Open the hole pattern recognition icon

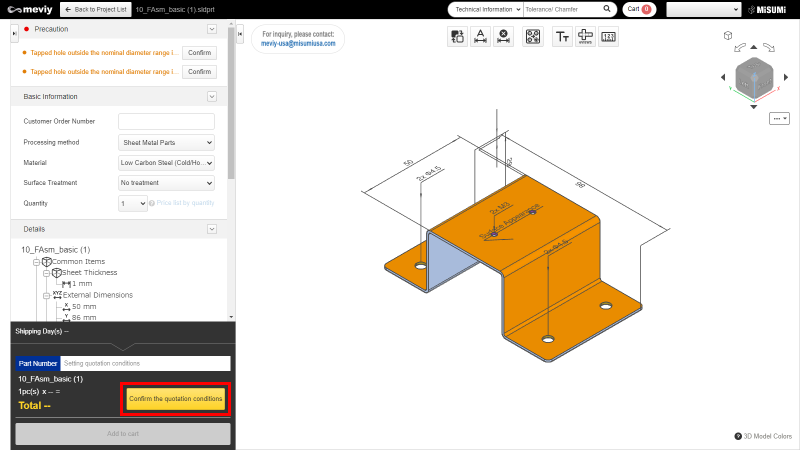pyautogui.click(x=533, y=37)
